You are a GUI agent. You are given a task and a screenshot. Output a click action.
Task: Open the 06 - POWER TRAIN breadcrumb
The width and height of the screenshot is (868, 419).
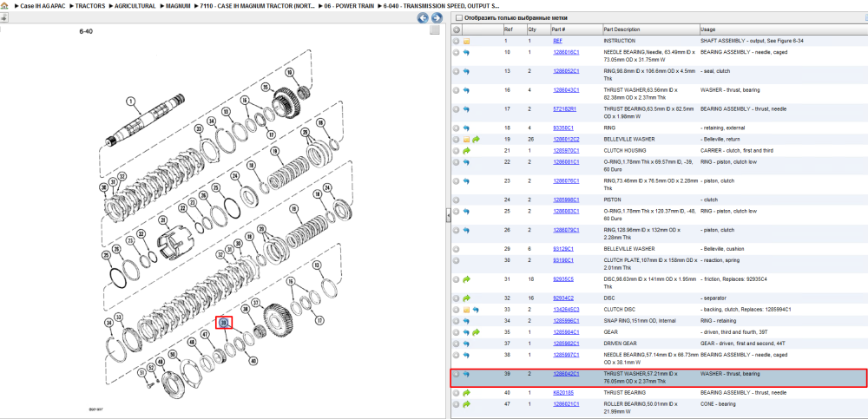pyautogui.click(x=351, y=5)
